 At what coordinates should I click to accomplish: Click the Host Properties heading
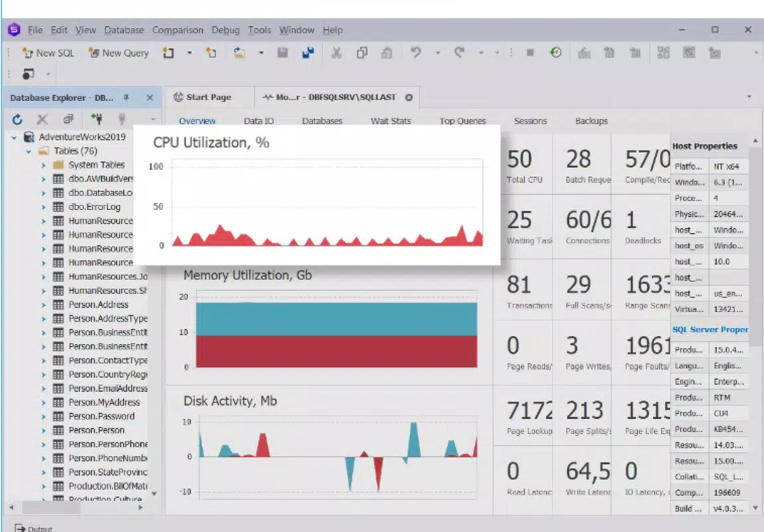[705, 146]
